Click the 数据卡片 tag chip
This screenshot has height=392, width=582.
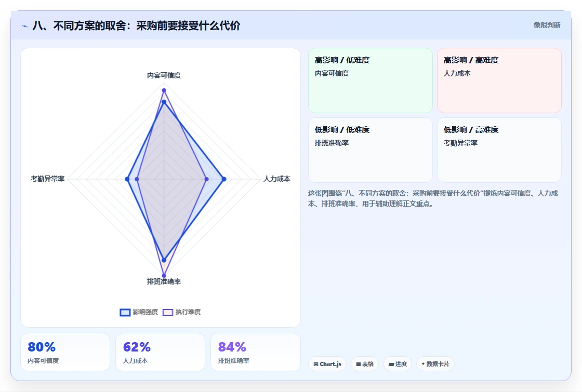[x=435, y=364]
